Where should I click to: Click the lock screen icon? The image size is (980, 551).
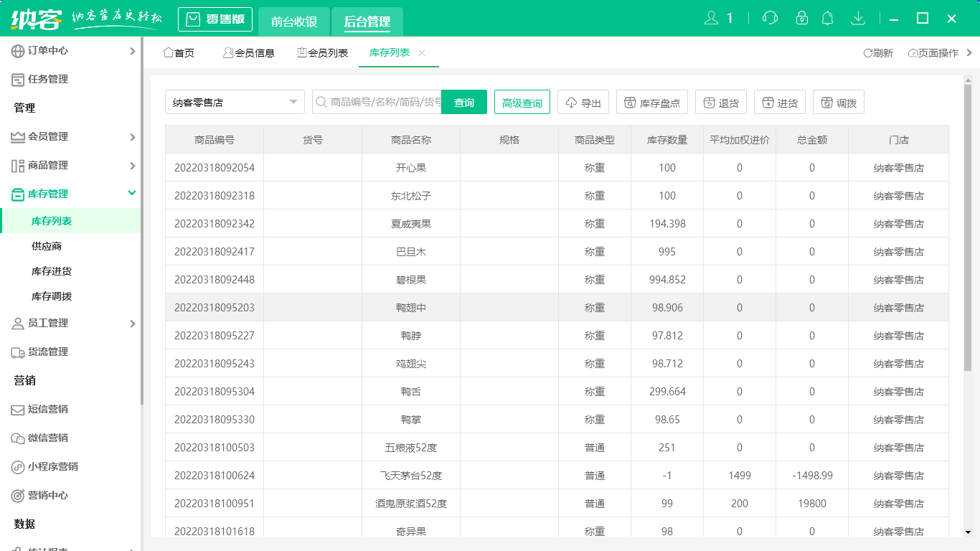tap(802, 19)
